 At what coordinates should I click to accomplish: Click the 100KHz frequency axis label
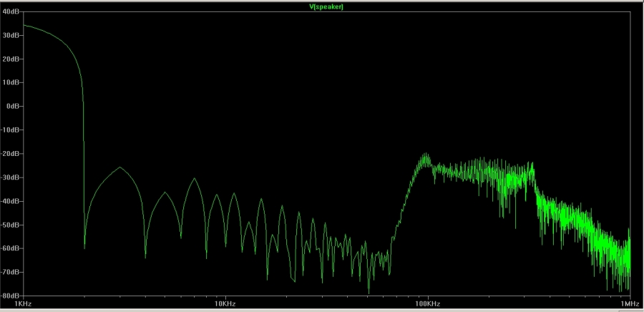click(x=428, y=304)
